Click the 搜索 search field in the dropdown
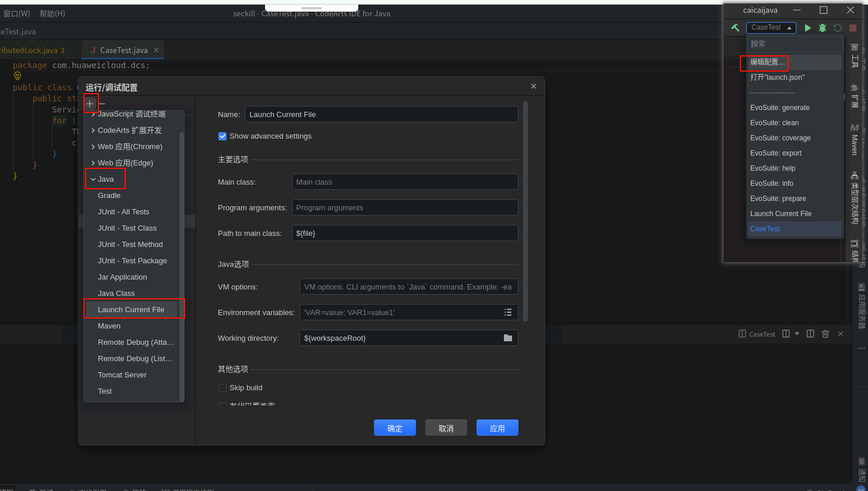868x491 pixels. pyautogui.click(x=795, y=44)
